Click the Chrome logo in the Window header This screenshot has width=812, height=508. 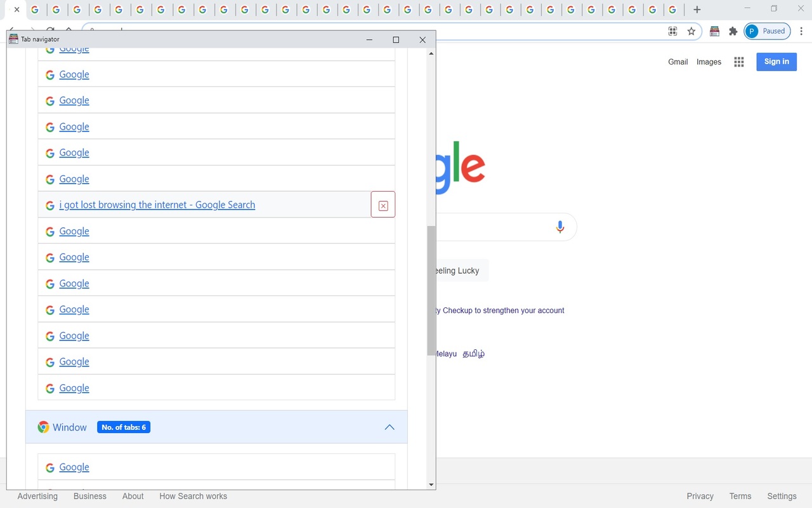click(43, 427)
